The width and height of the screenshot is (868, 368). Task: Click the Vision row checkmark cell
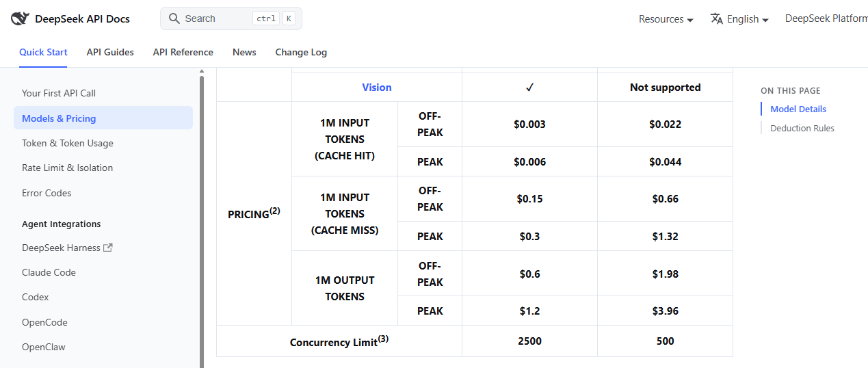(530, 88)
